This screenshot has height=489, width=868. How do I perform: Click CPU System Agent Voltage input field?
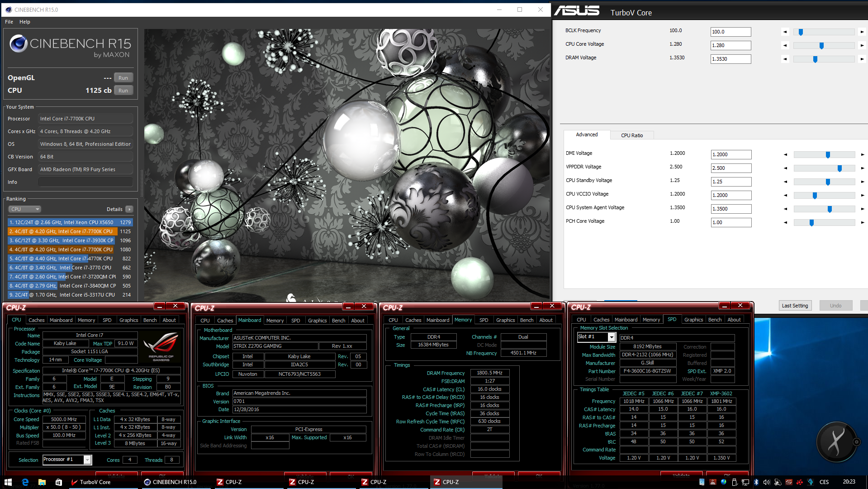point(731,209)
